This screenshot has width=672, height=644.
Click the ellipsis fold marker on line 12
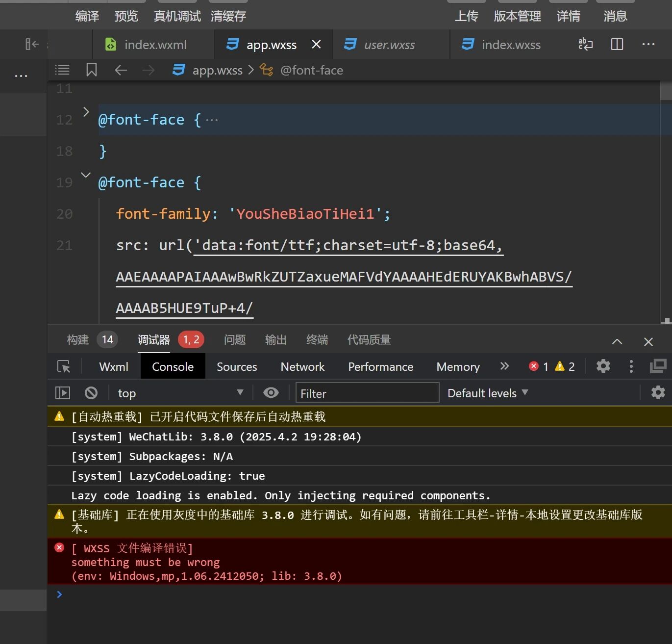(x=212, y=120)
